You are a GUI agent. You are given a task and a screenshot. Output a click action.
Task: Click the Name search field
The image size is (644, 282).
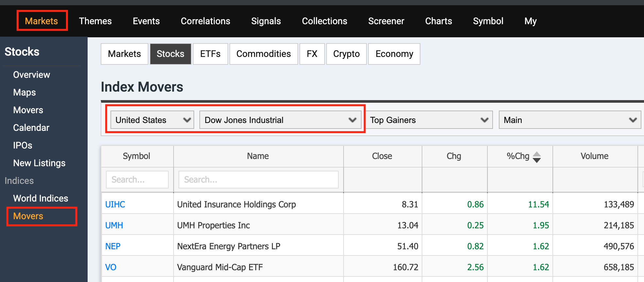tap(259, 180)
